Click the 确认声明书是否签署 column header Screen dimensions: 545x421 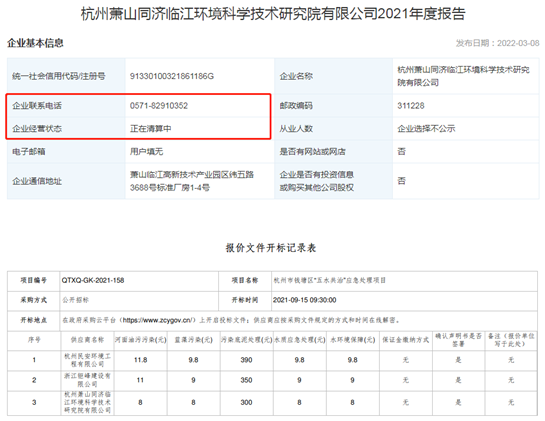click(458, 340)
